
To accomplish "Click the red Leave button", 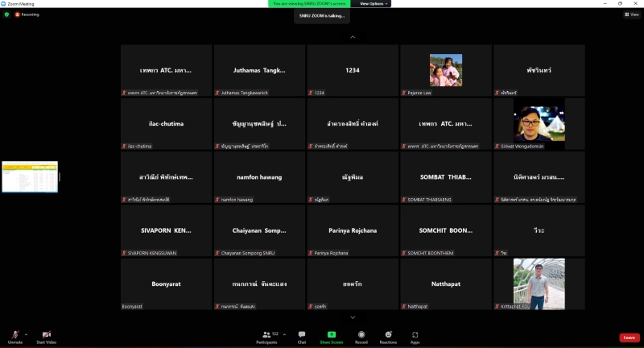I will tap(630, 338).
